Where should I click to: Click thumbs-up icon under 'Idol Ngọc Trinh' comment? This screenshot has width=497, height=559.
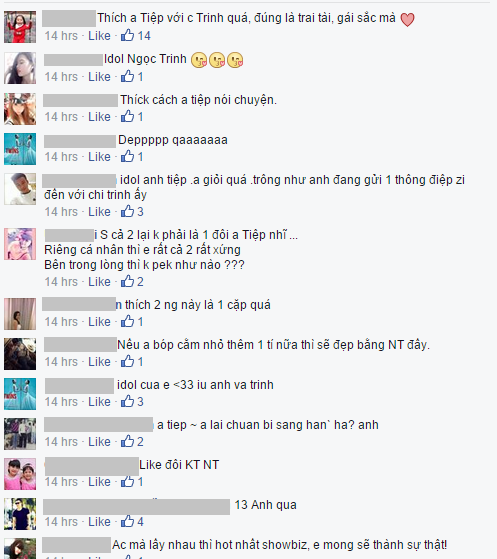pyautogui.click(x=127, y=76)
